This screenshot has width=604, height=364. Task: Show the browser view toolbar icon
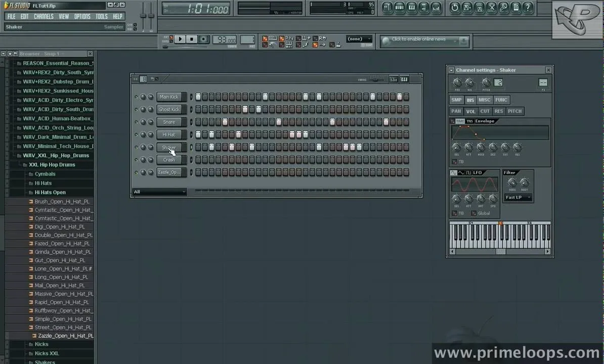point(424,7)
